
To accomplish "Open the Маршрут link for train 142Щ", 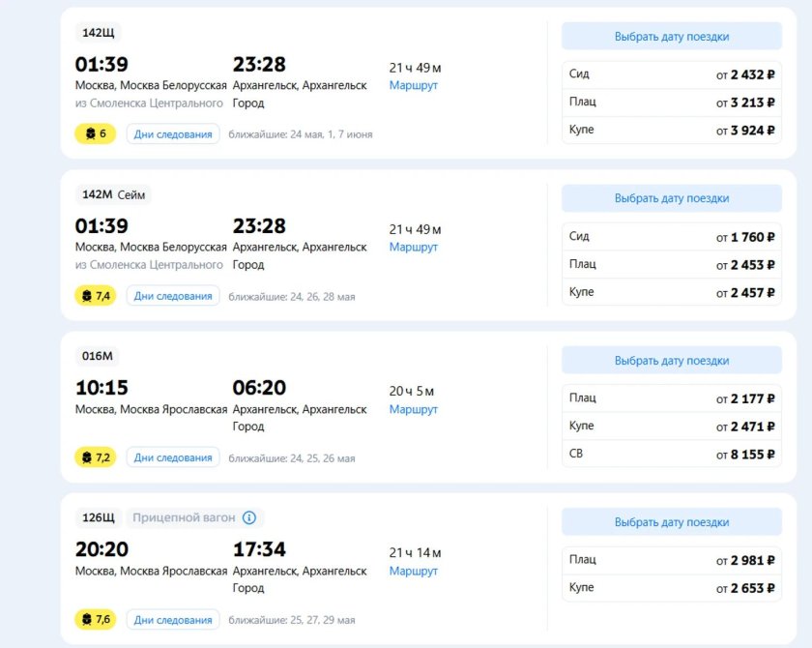I will tap(414, 85).
